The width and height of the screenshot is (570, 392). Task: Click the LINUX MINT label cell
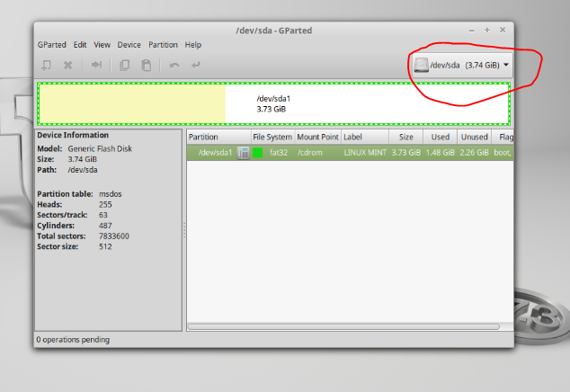click(365, 153)
